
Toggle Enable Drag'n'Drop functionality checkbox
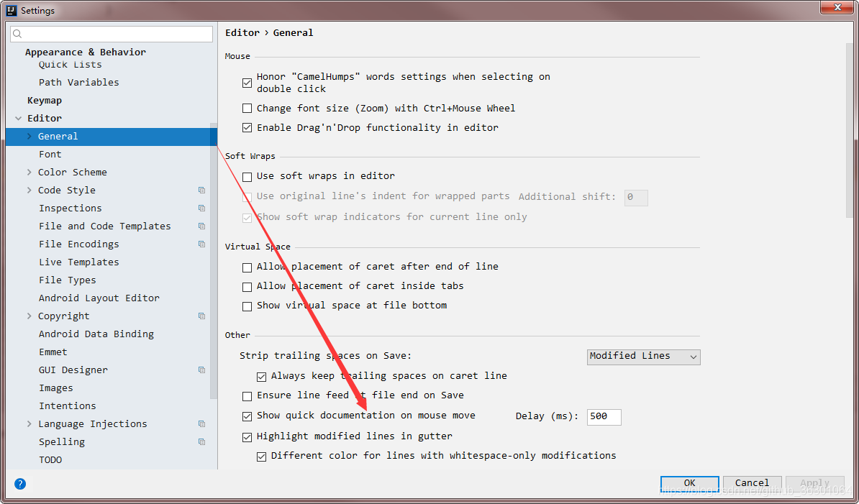pyautogui.click(x=247, y=128)
